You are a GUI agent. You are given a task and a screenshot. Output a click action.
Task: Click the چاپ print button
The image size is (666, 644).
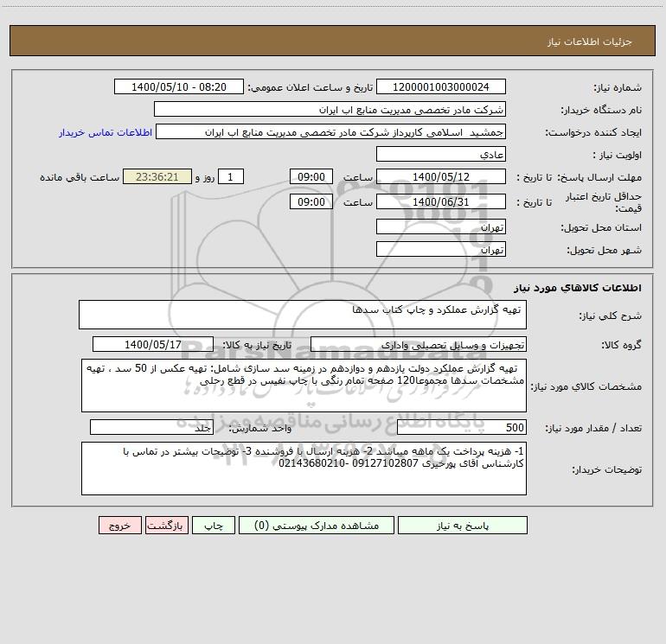click(x=214, y=525)
